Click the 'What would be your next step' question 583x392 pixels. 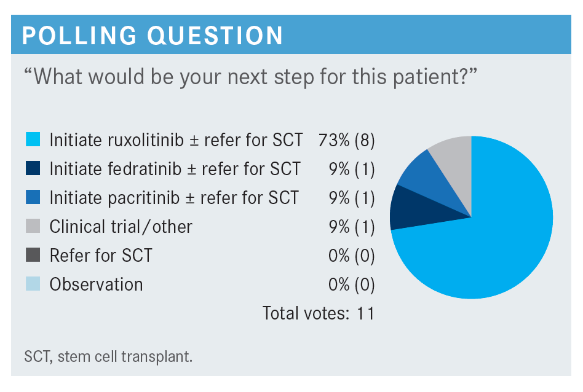click(250, 77)
